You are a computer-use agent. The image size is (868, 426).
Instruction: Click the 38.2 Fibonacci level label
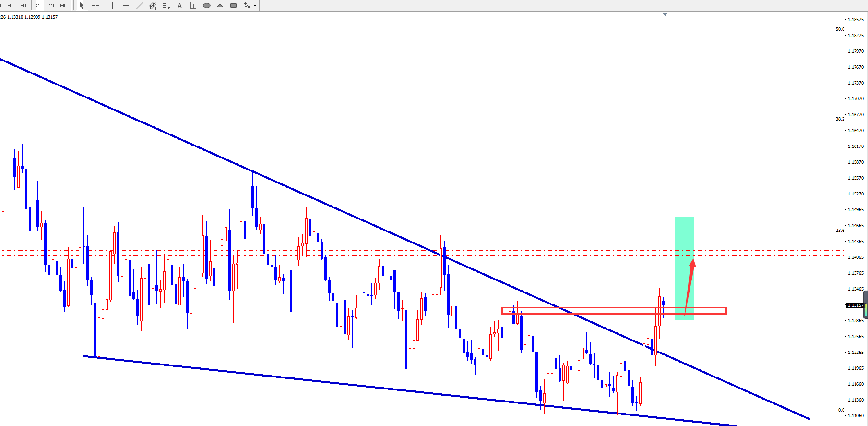(x=840, y=119)
